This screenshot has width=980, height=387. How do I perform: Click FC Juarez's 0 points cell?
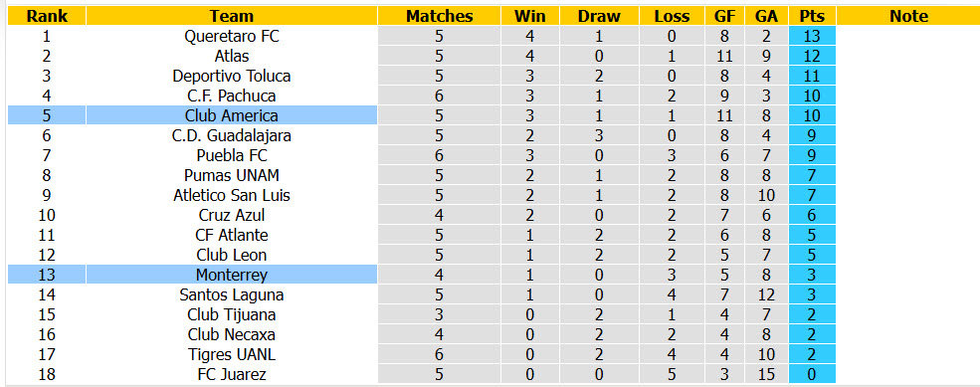[812, 374]
